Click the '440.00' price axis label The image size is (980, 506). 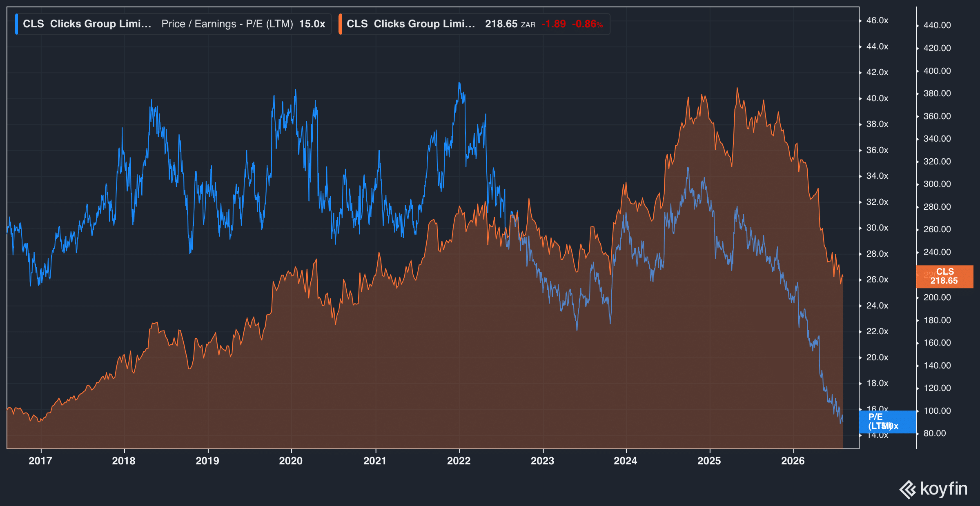[x=937, y=25]
